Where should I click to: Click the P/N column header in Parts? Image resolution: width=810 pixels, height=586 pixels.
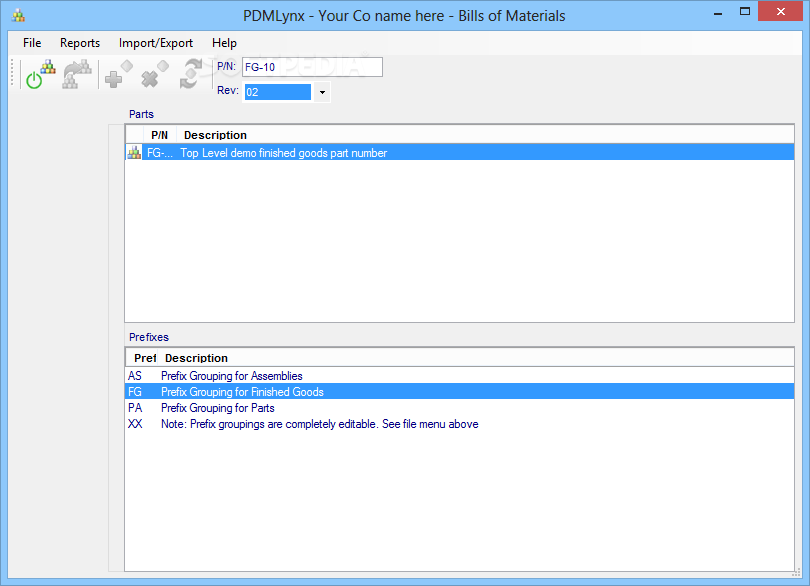(160, 135)
